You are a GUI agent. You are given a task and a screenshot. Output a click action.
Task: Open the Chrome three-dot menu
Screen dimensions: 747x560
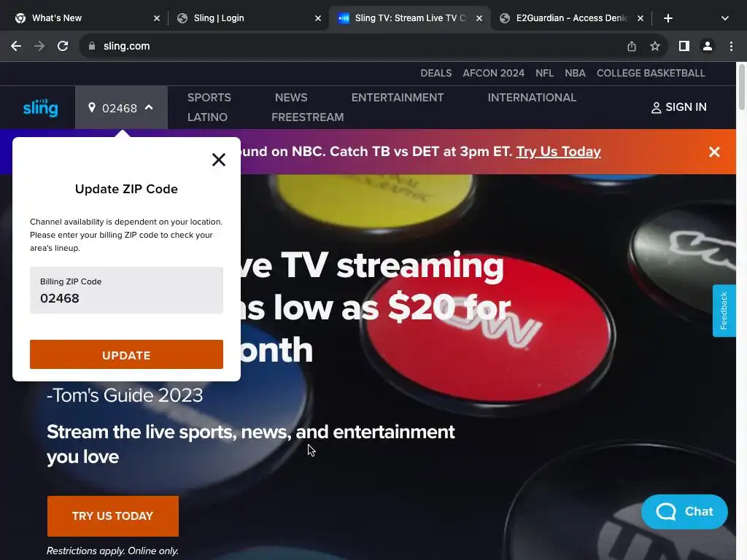pos(731,46)
